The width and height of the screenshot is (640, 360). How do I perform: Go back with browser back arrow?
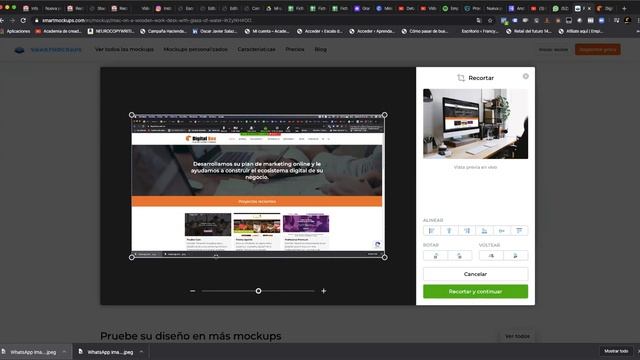click(2, 20)
